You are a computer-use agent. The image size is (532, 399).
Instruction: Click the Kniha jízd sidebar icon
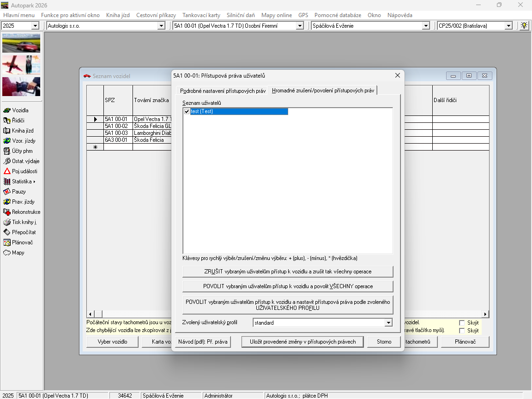tap(7, 131)
